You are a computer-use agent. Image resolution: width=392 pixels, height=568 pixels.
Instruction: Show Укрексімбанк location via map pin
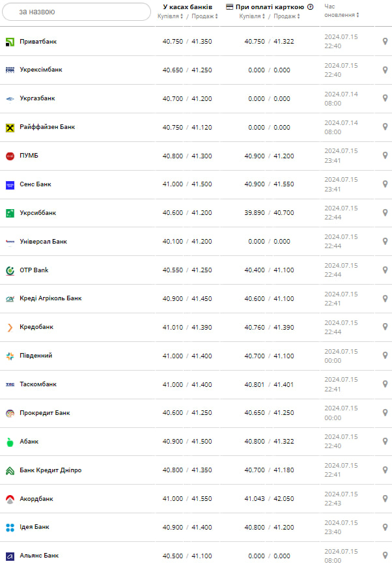(x=385, y=70)
